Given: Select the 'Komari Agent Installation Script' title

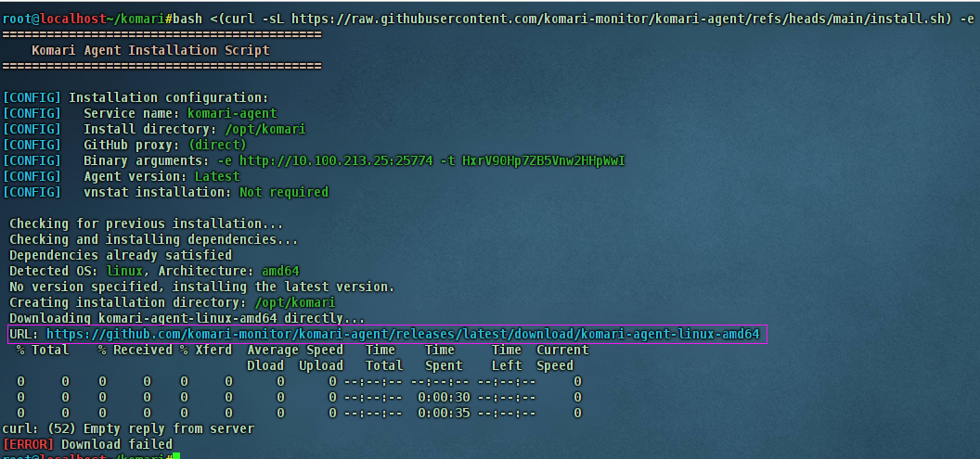Looking at the screenshot, I should [150, 50].
